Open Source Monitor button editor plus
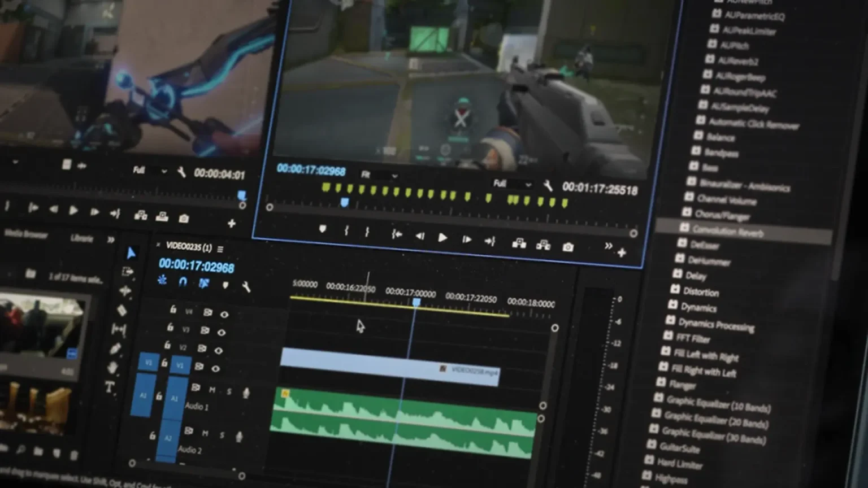868x488 pixels. coord(232,224)
